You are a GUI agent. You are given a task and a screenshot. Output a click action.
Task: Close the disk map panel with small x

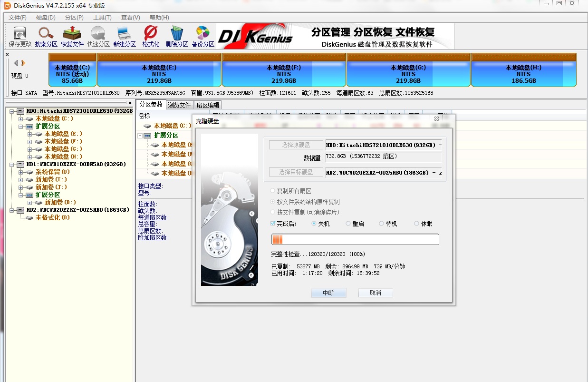[x=7, y=55]
